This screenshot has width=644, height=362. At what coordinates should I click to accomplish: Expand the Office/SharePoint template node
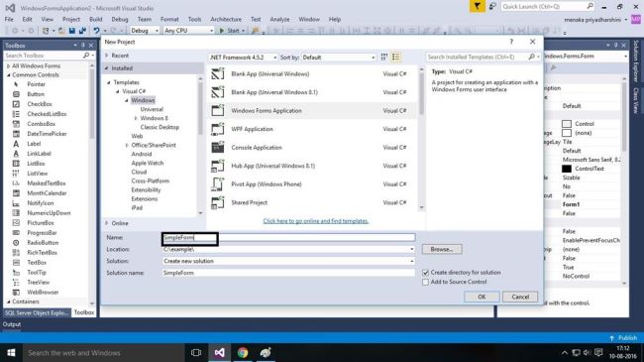pos(127,145)
